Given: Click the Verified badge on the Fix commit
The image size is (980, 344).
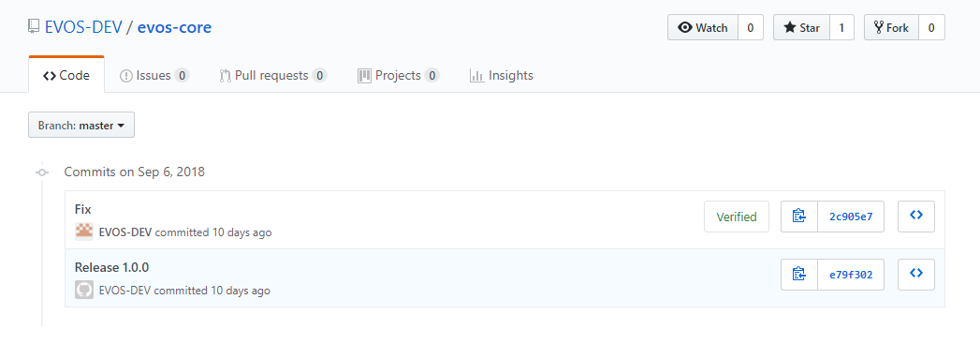Looking at the screenshot, I should point(737,217).
